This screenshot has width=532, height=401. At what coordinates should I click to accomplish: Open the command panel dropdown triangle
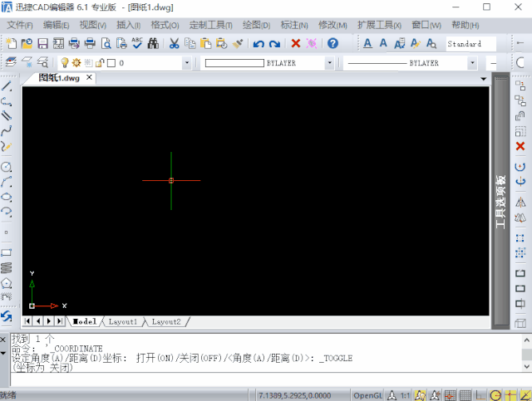[x=3, y=353]
